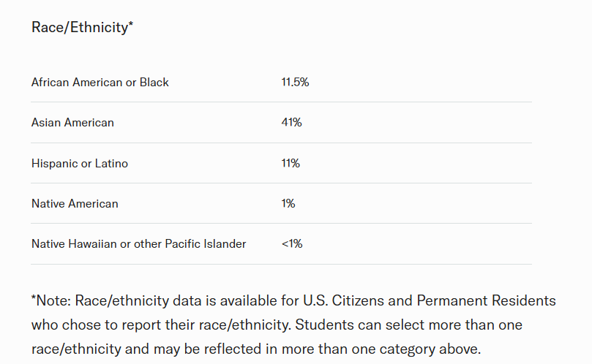Click the <1% value for Pacific Islander

click(291, 244)
